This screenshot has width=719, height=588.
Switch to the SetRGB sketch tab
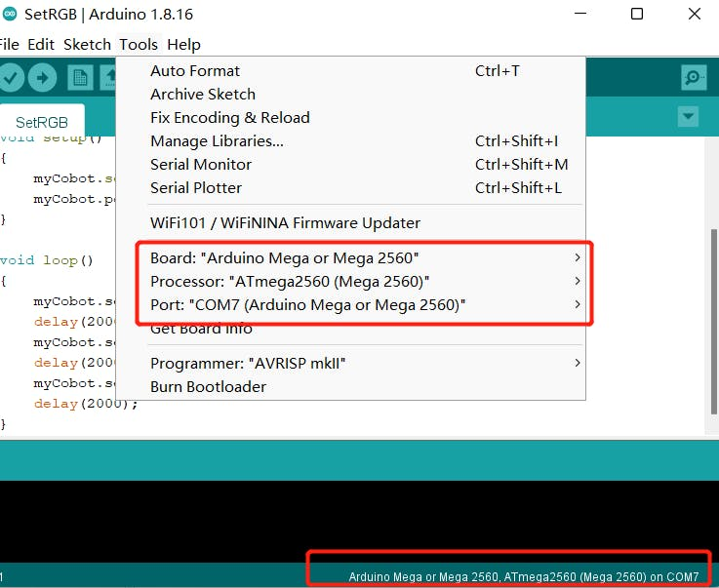pos(42,122)
